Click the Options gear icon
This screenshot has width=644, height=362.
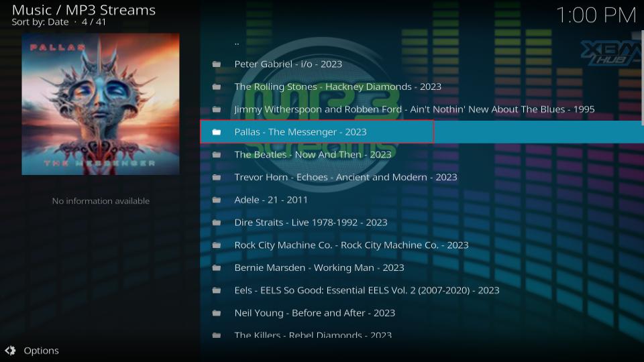point(10,351)
